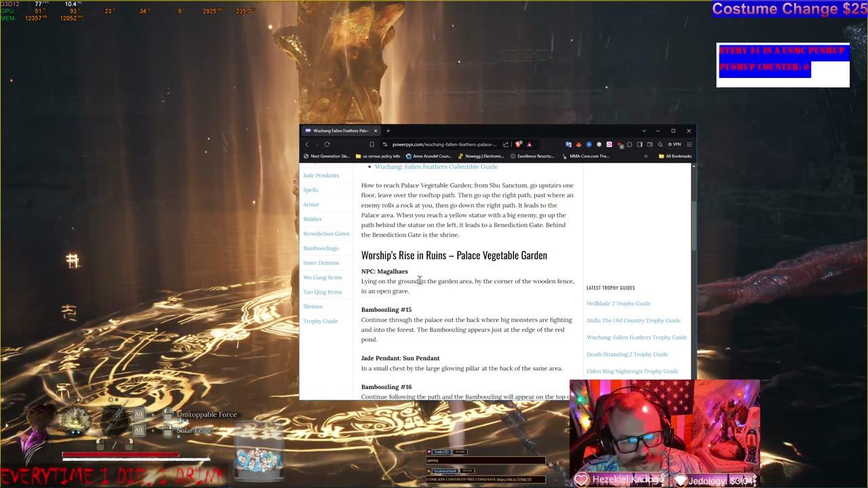Open the Brave wallet icon
The height and width of the screenshot is (488, 868).
pyautogui.click(x=650, y=144)
